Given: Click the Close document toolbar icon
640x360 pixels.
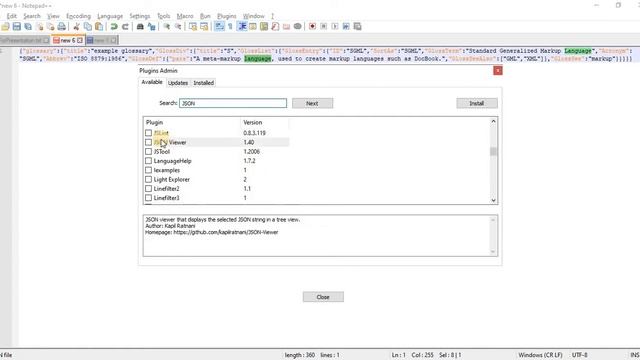Looking at the screenshot, I should point(40,27).
